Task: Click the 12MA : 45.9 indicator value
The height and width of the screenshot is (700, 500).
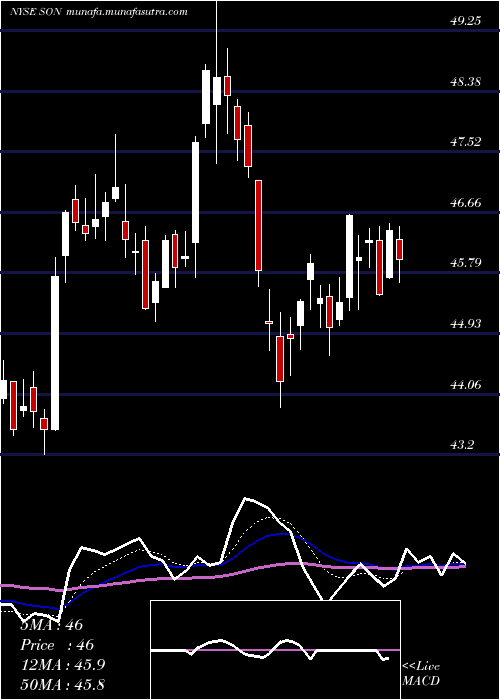Action: tap(63, 665)
